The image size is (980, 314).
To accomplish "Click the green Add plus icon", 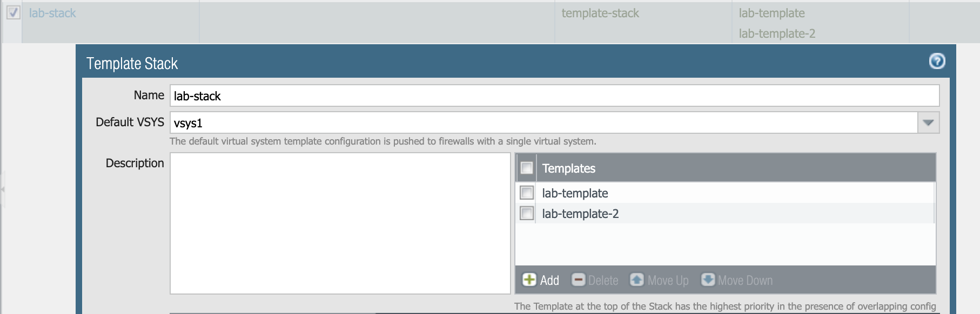I will tap(529, 280).
